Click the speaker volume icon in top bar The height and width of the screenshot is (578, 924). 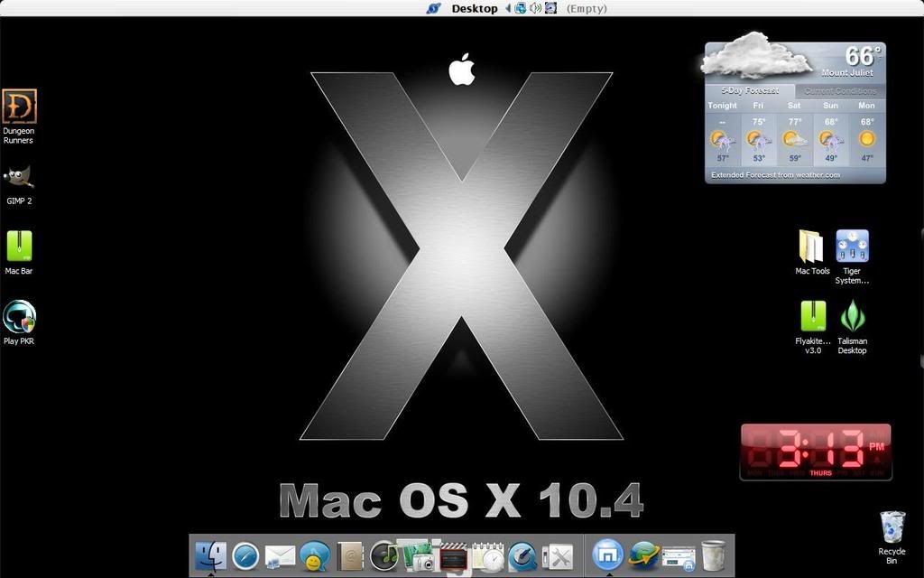tap(535, 8)
